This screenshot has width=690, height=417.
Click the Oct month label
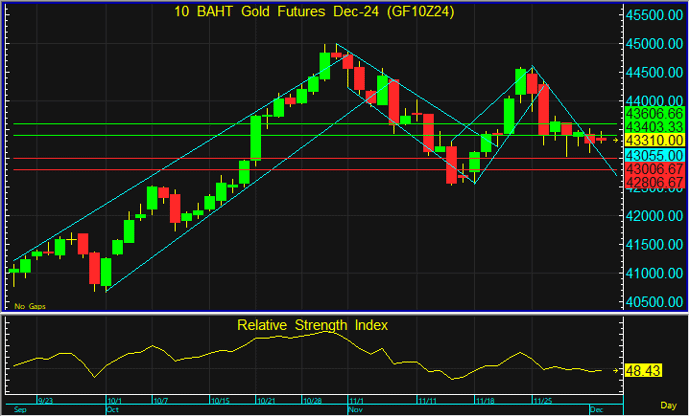click(x=111, y=410)
